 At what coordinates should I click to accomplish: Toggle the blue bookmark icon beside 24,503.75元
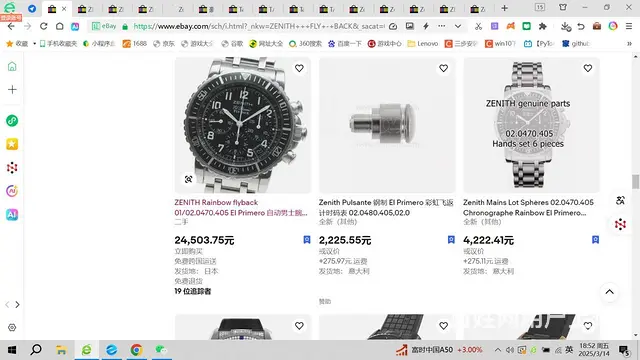point(307,240)
